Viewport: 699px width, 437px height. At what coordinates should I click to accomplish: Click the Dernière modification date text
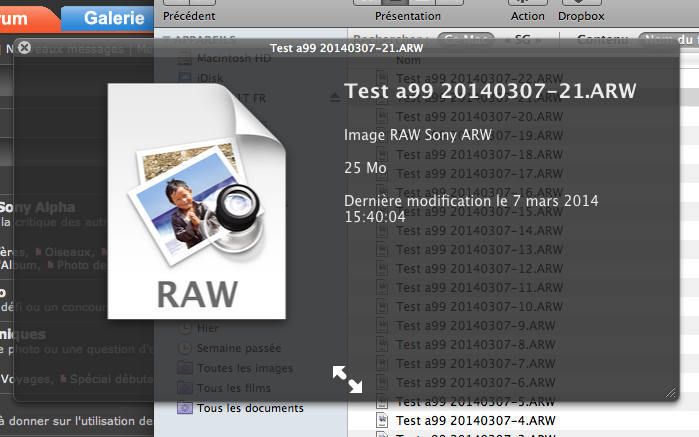click(471, 209)
